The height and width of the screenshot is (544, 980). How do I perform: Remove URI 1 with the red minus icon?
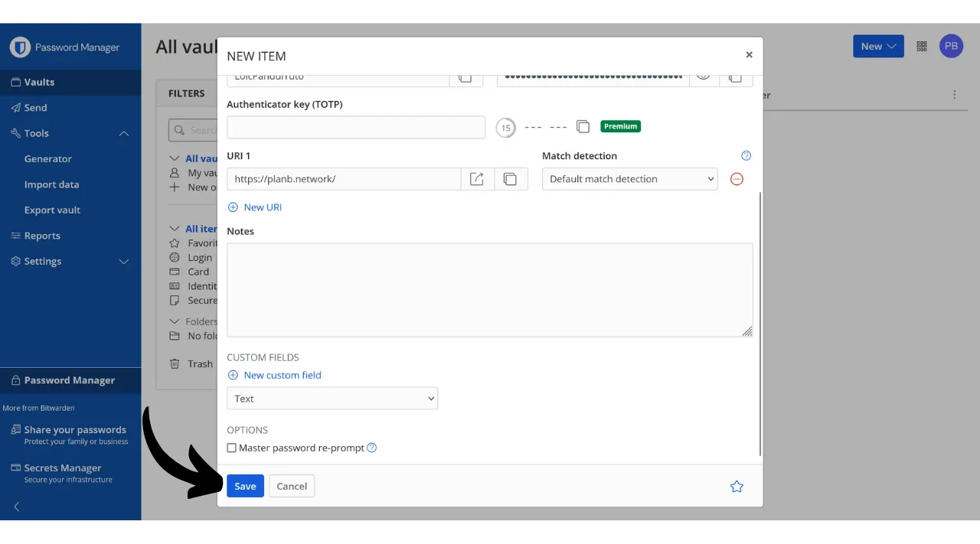pos(737,179)
